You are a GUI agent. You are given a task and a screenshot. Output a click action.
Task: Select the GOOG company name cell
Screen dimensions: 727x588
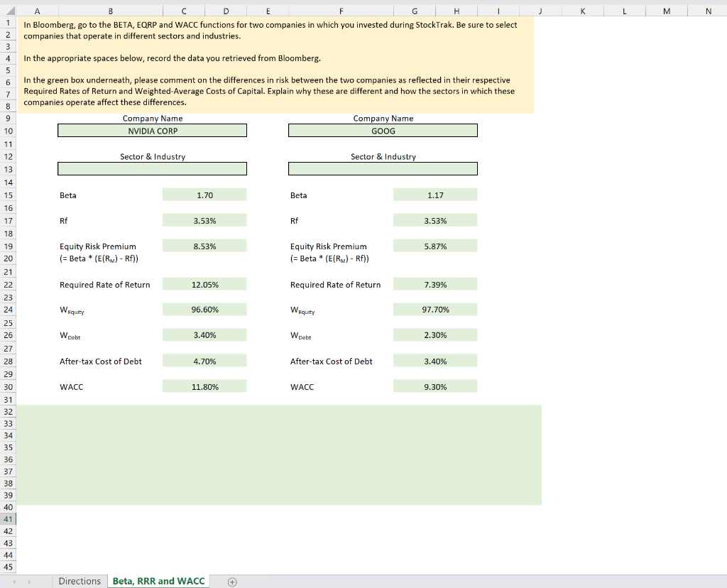[383, 130]
